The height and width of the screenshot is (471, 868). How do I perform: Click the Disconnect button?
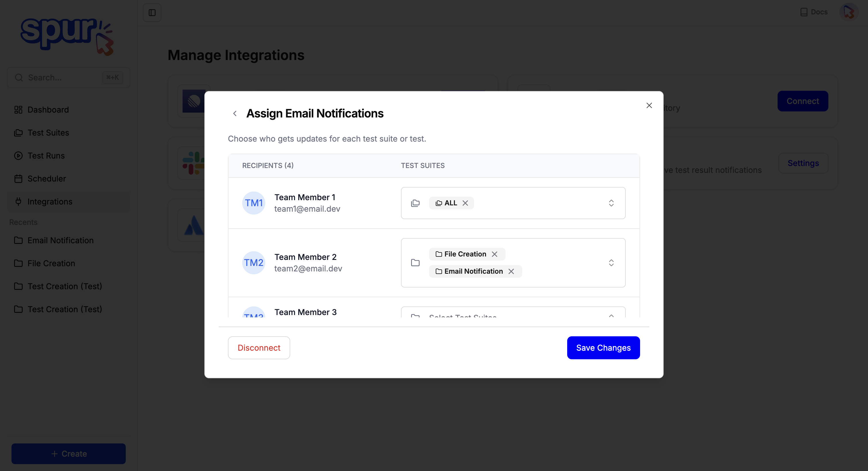coord(259,348)
